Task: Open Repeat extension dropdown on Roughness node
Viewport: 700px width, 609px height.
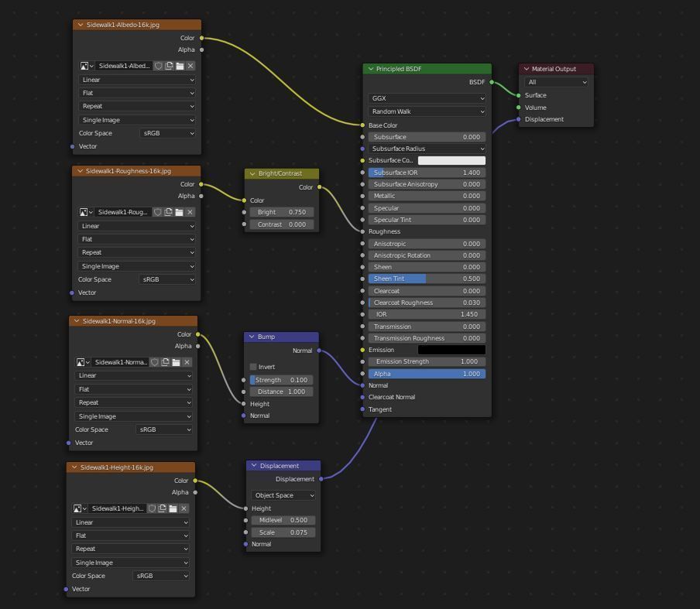Action: (136, 252)
